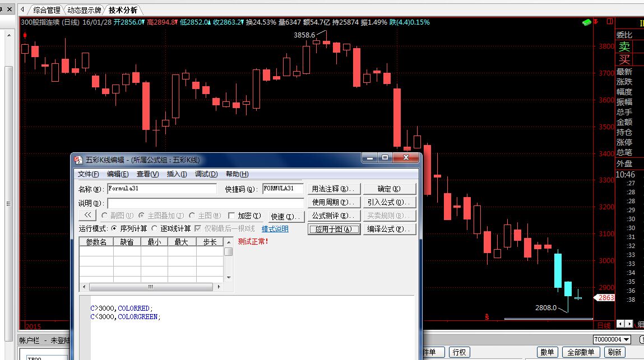Confirm with the 确定(K) button
The width and height of the screenshot is (644, 360).
[x=390, y=189]
